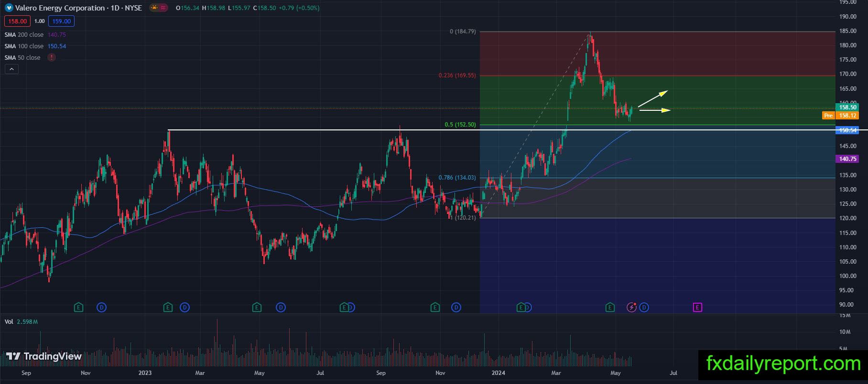868x384 pixels.
Task: Click the TradingView logo
Action: [44, 356]
